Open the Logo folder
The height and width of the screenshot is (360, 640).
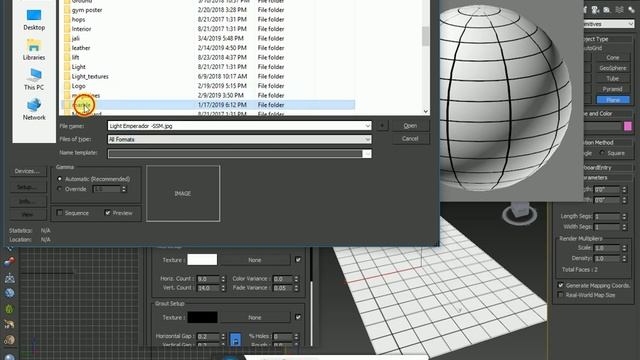coord(78,86)
